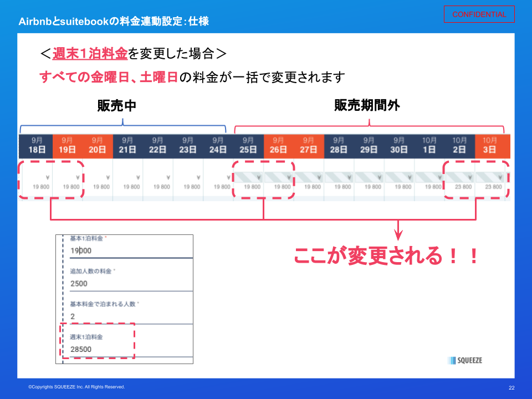Click the 23 800 price under 10月3日
The width and height of the screenshot is (532, 399).
coord(494,187)
